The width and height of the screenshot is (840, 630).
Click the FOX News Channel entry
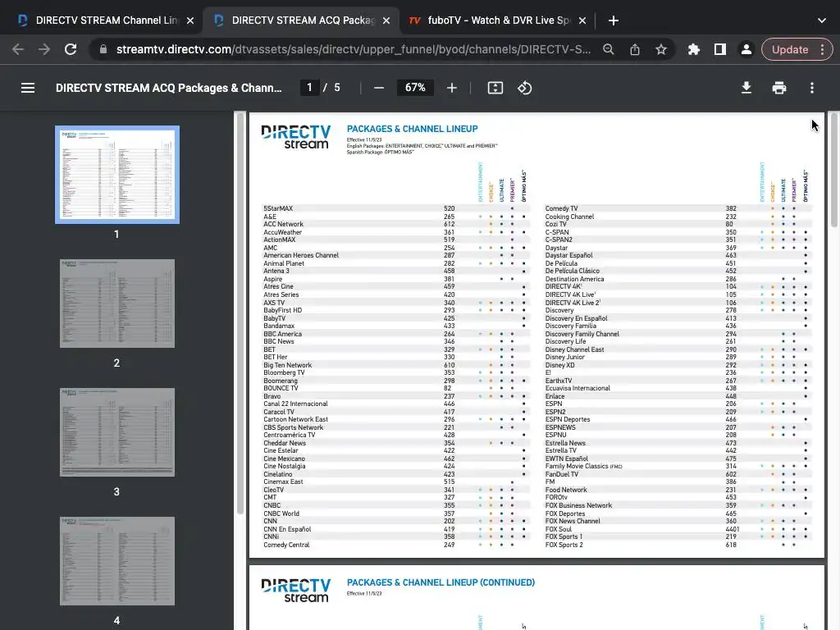[573, 521]
